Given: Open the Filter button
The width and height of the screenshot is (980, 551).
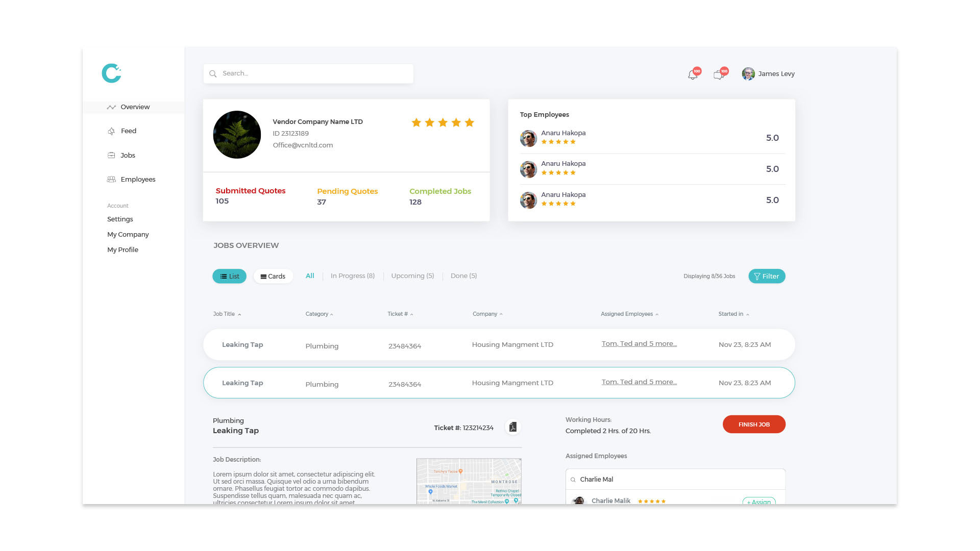Looking at the screenshot, I should click(x=767, y=277).
